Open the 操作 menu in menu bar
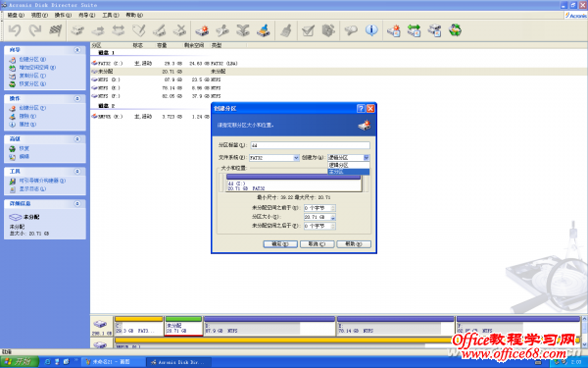 63,16
